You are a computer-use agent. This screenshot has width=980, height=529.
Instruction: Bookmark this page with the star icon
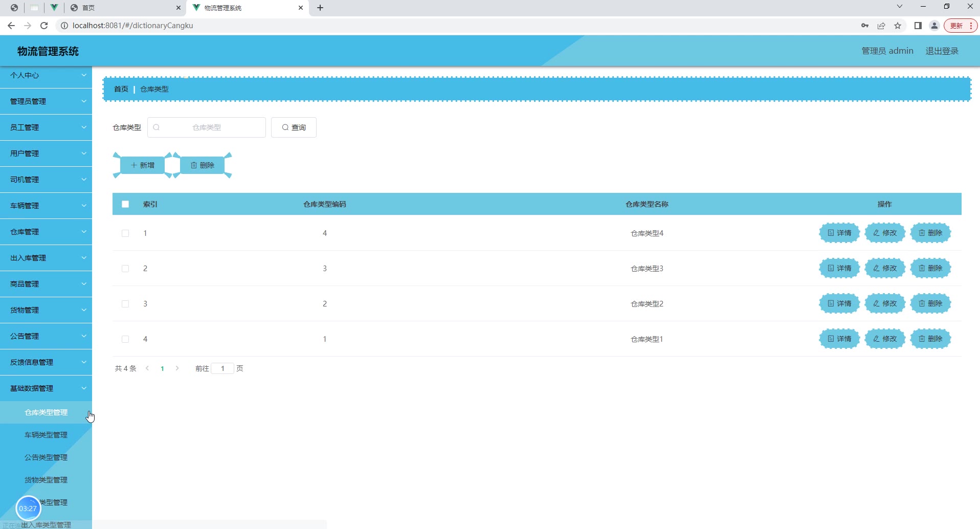(898, 26)
